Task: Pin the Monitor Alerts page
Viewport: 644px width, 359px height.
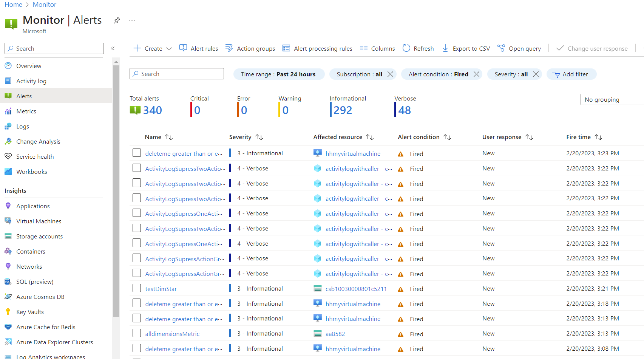Action: [x=117, y=20]
